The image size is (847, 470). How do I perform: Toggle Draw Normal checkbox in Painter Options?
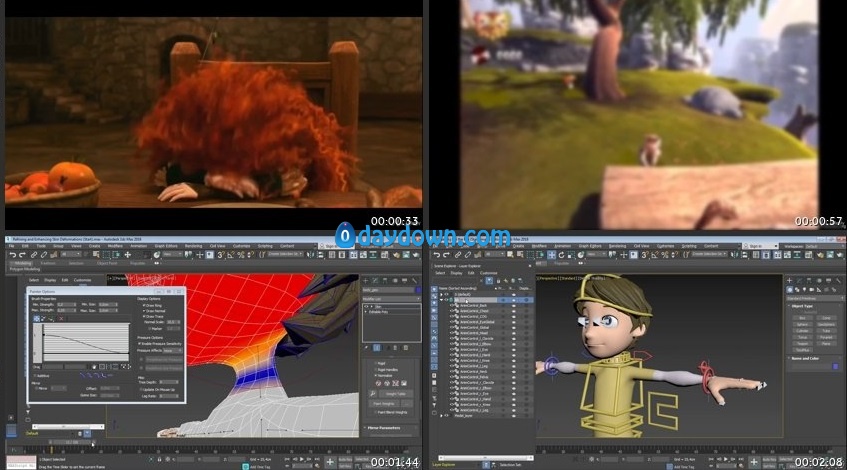pos(144,311)
